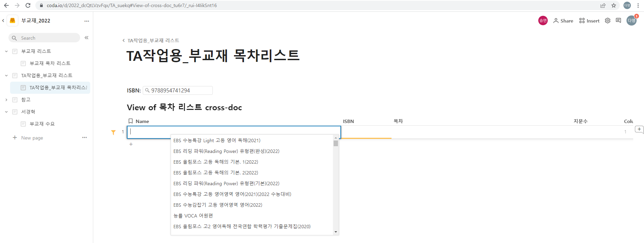Click the ISBN column header
This screenshot has width=644, height=243.
(348, 121)
